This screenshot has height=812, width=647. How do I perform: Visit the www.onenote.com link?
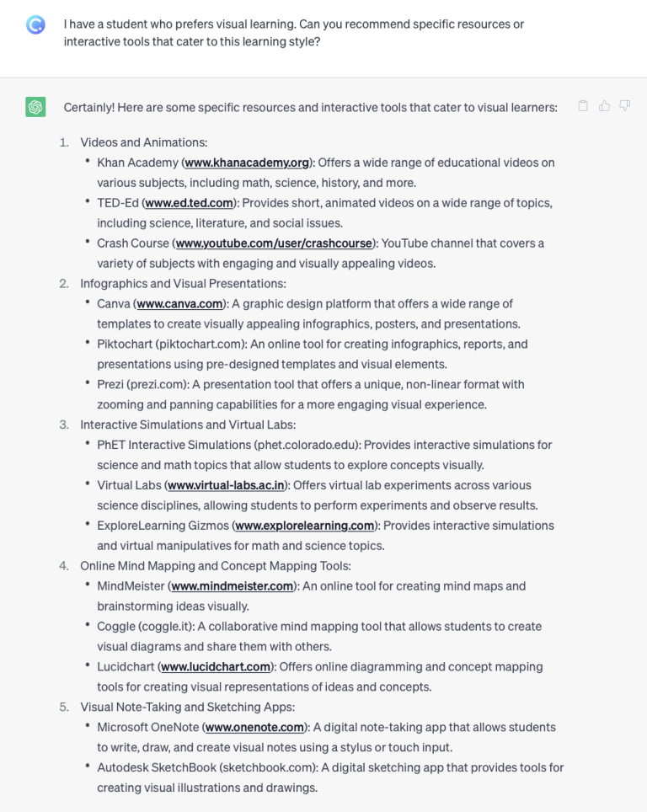point(255,728)
